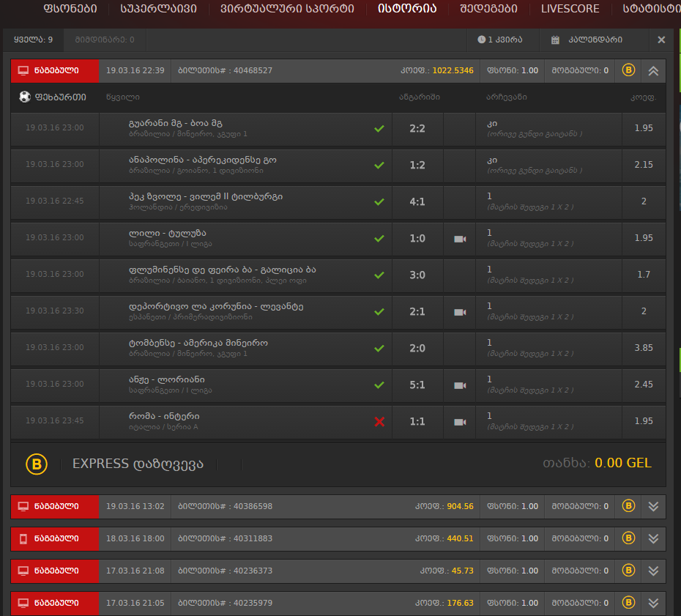Click B bonus icon on ticket 40386598
681x616 pixels.
[x=628, y=505]
